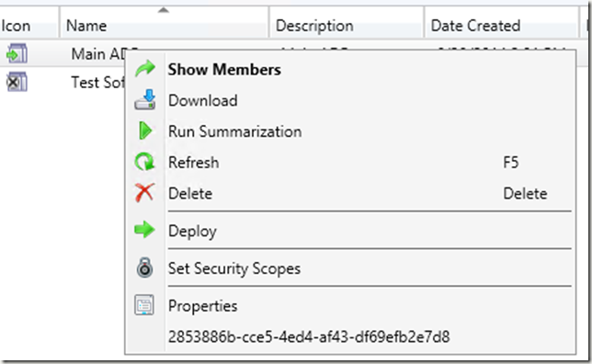Click the Download drive icon

coord(145,100)
